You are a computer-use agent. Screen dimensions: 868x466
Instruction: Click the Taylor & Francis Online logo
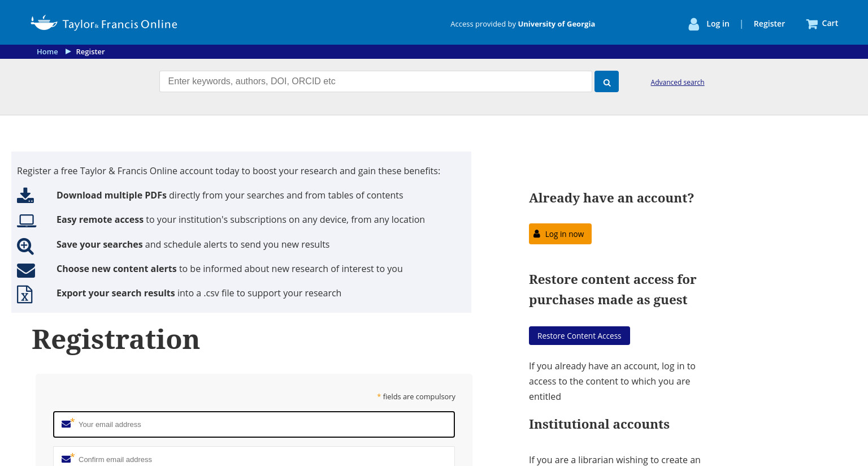(x=104, y=23)
